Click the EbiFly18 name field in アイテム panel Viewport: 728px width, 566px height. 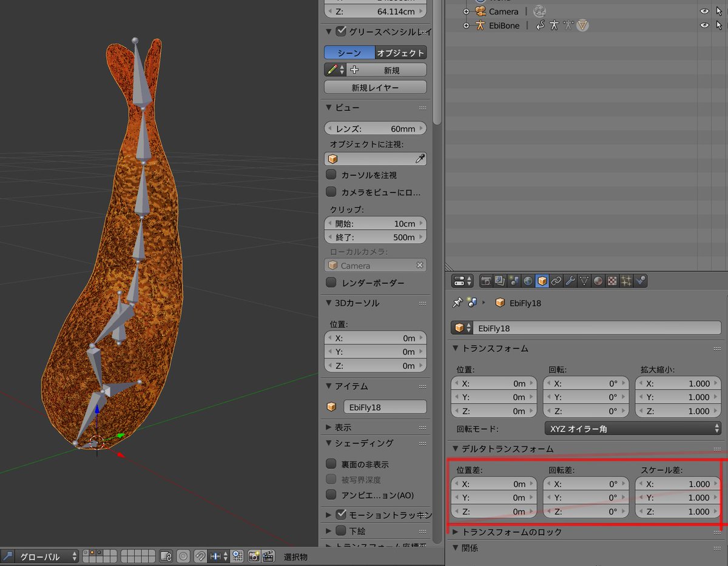point(385,407)
